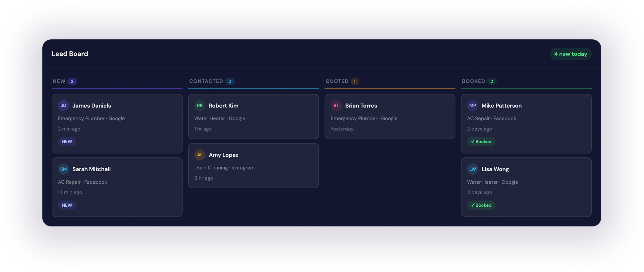The height and width of the screenshot is (272, 644).
Task: Click the Booked badge on Lisa Wong card
Action: 481,205
